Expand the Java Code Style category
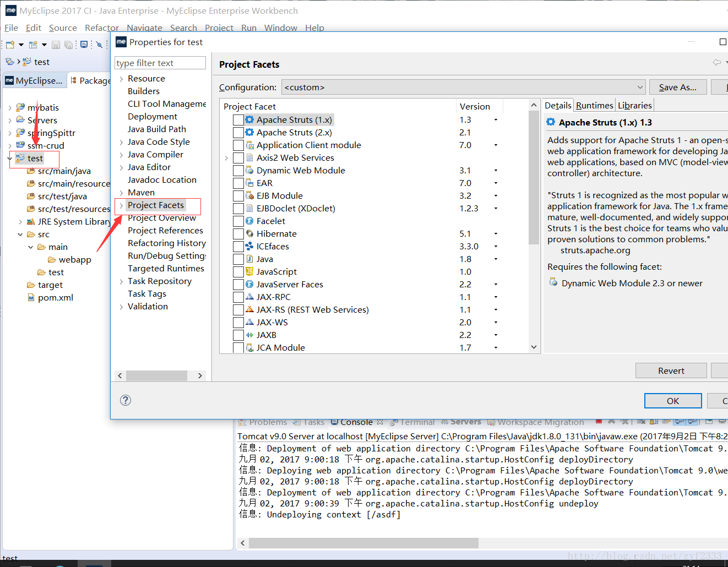This screenshot has height=567, width=728. pos(121,142)
